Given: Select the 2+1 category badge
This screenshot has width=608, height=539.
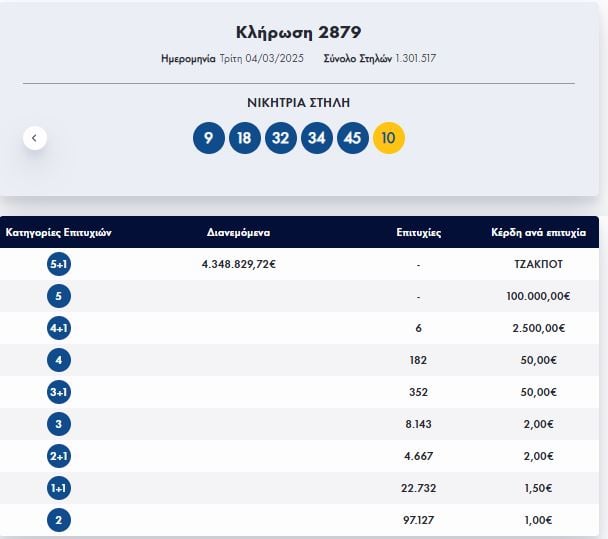Looking at the screenshot, I should [x=58, y=456].
